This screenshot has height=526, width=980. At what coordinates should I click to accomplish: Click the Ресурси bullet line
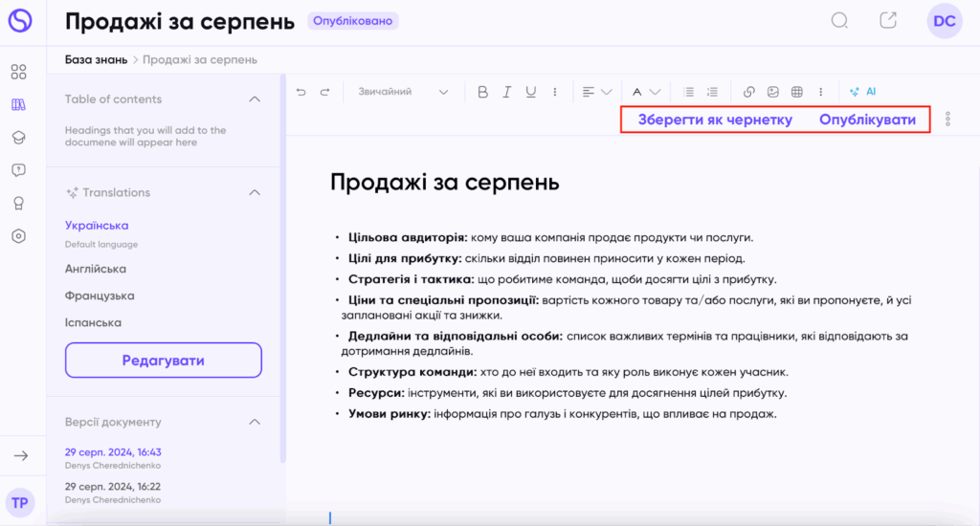(x=568, y=394)
